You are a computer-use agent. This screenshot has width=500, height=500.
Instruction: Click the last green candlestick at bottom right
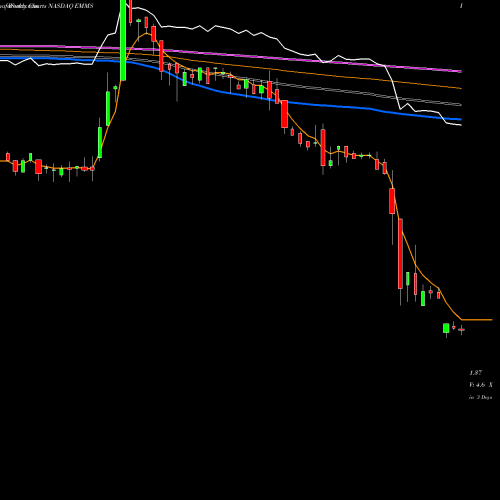[446, 328]
